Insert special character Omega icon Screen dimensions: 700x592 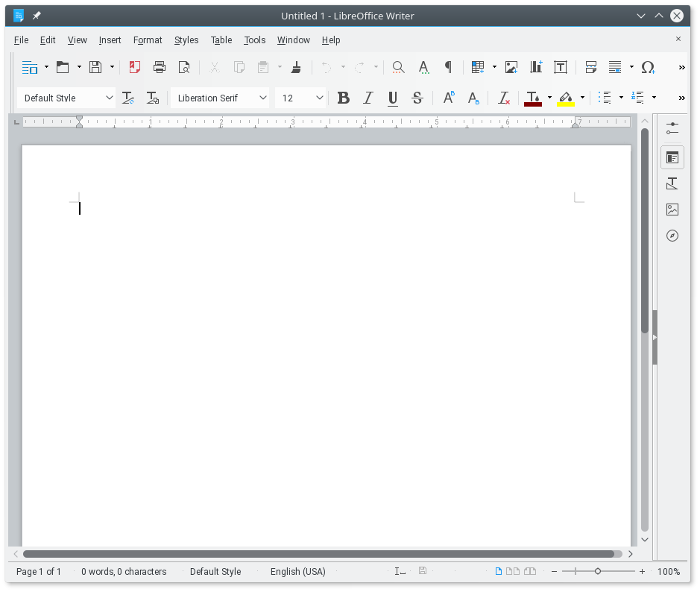point(648,67)
